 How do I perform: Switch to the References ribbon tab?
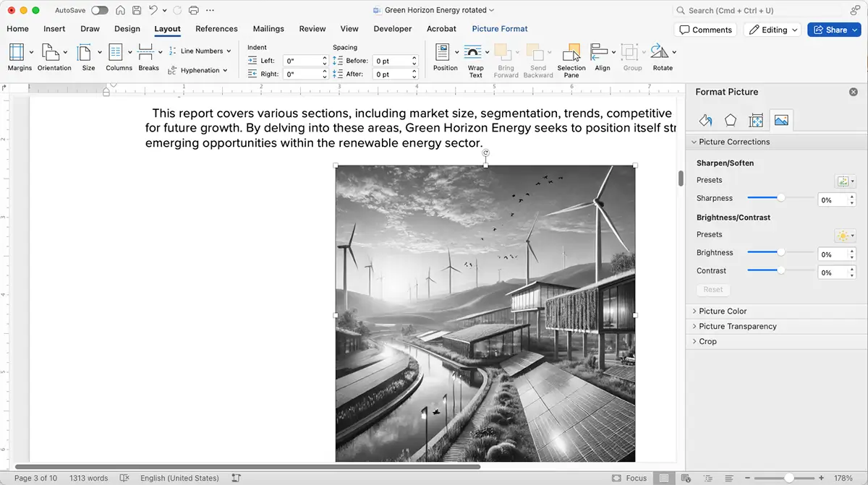tap(216, 29)
